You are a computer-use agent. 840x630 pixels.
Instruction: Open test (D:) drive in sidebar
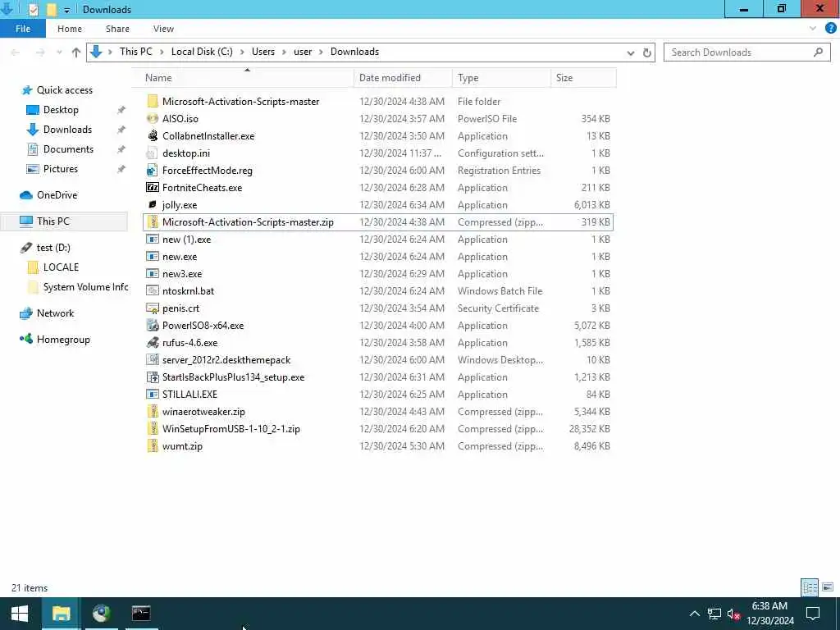pos(53,248)
